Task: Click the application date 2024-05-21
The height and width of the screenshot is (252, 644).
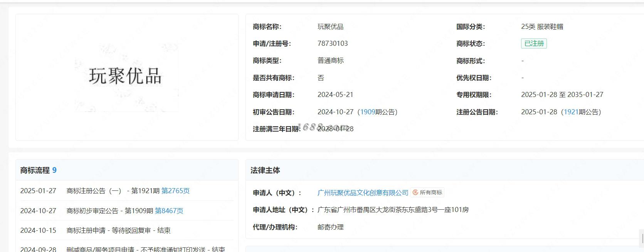Action: (335, 95)
